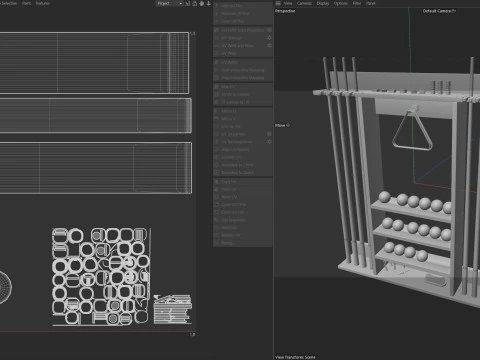Choose Clear UV Pins in the menu

243,21
